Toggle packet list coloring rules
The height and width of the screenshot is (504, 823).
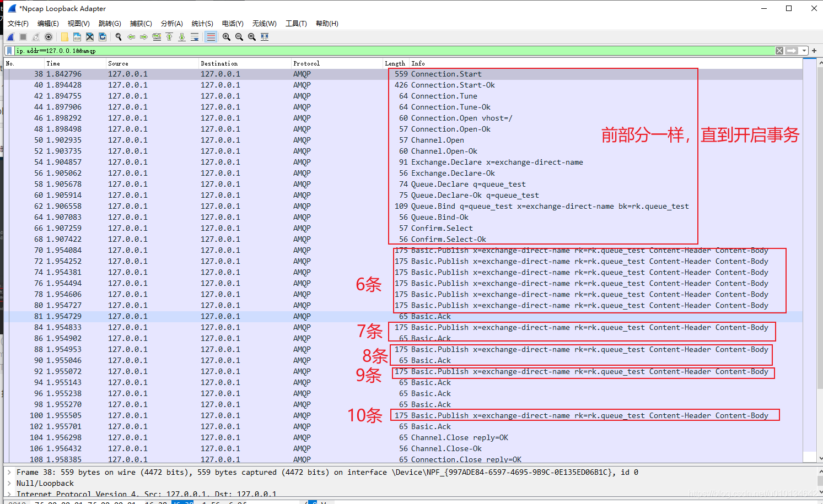click(211, 37)
